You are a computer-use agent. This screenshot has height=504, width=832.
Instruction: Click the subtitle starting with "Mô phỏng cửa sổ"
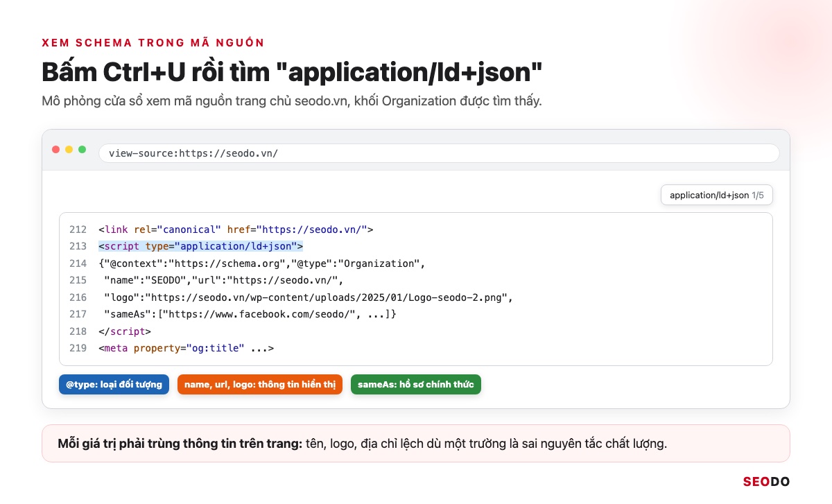click(x=291, y=101)
